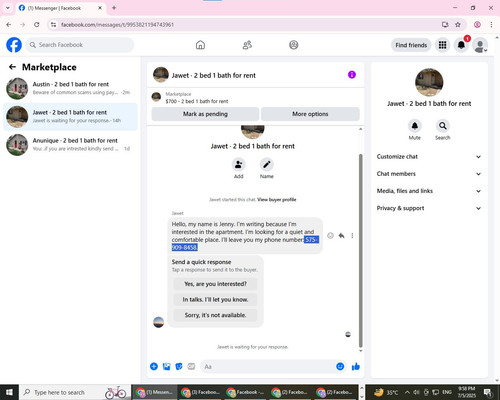Screen dimensions: 500x400
Task: Expand Customize chat section
Action: tap(429, 157)
